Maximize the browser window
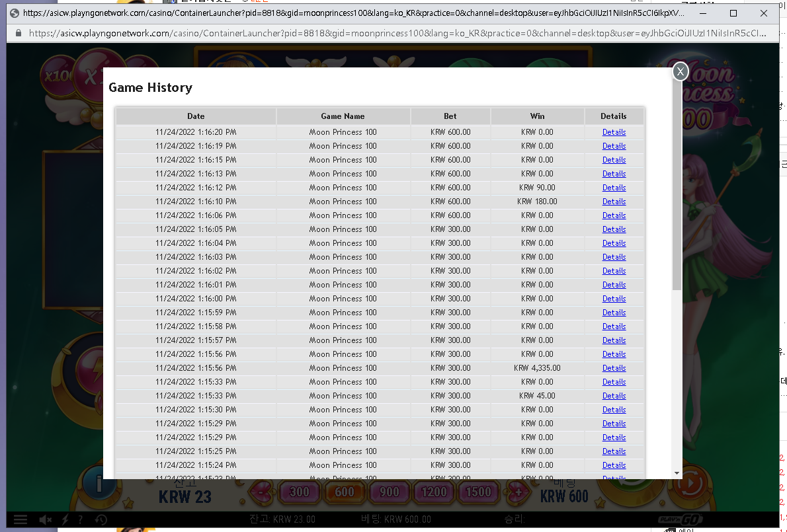This screenshot has width=787, height=532. [733, 13]
